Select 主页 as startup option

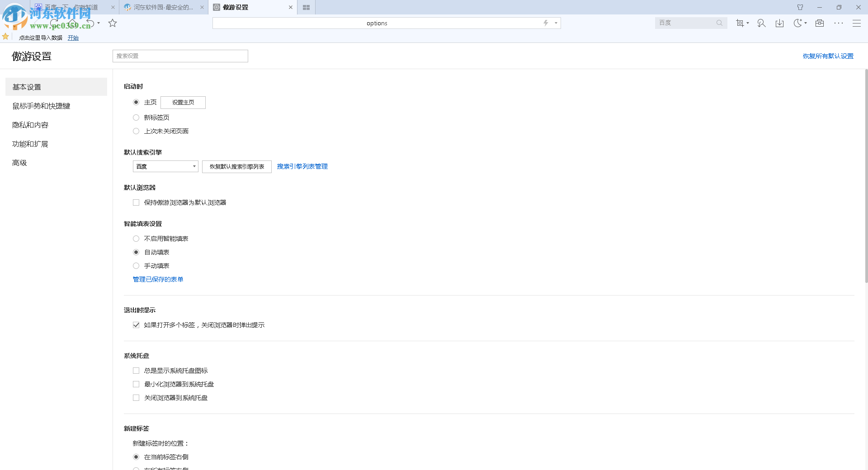(136, 102)
